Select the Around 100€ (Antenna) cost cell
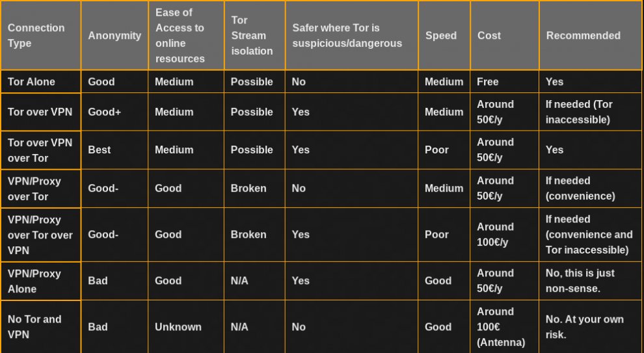The image size is (644, 353). point(504,327)
